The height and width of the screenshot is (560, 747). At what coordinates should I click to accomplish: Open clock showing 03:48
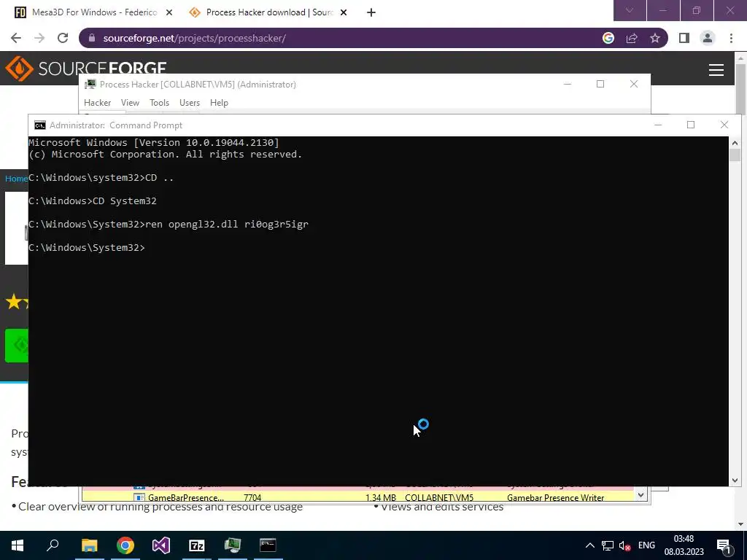click(x=684, y=545)
